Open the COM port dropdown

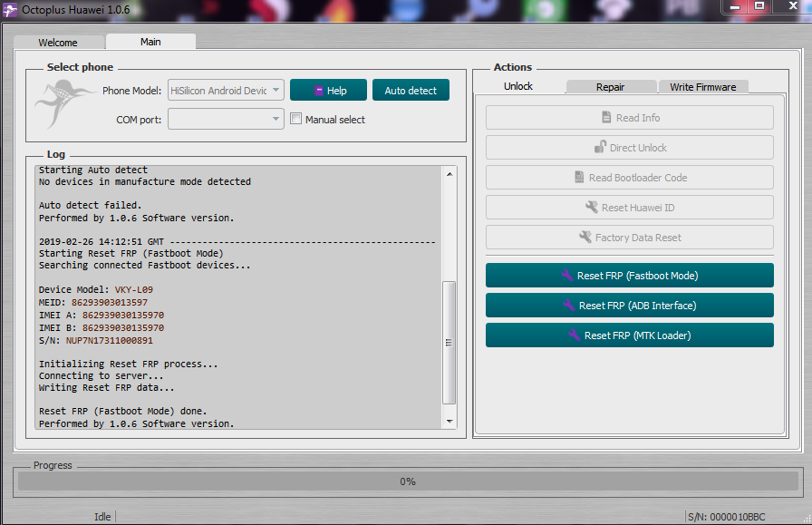(x=226, y=119)
